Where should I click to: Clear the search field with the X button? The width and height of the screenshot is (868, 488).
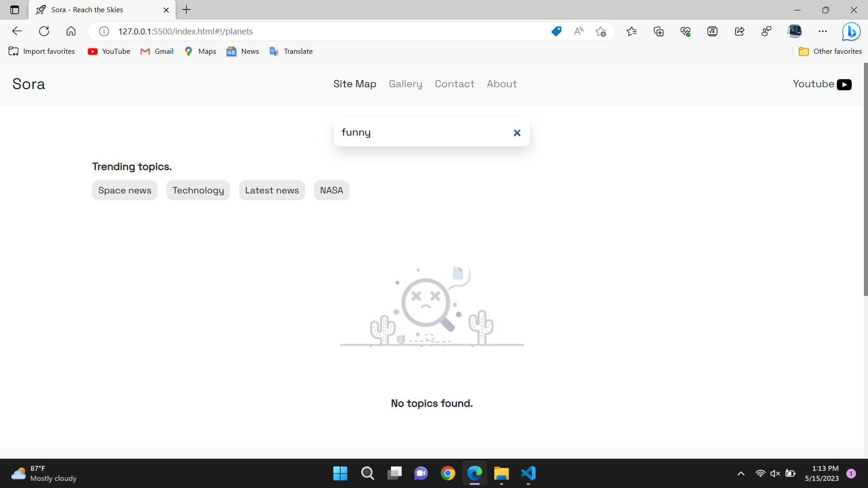click(x=517, y=132)
